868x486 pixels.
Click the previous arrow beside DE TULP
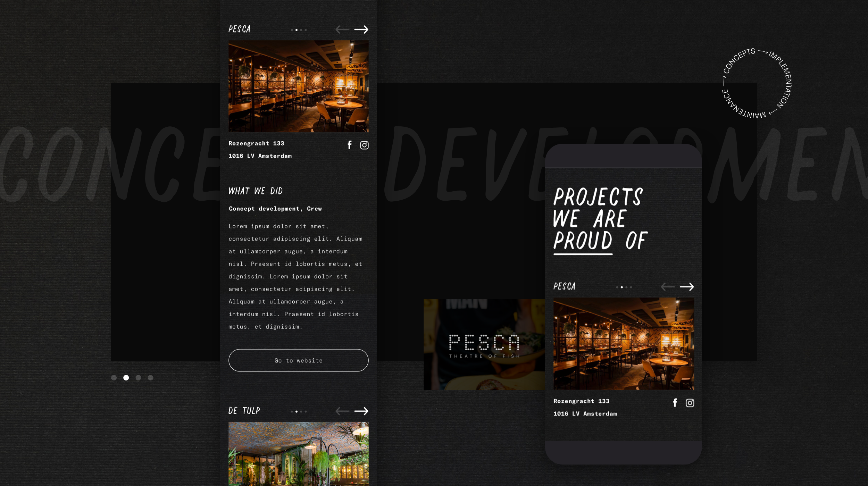click(342, 411)
